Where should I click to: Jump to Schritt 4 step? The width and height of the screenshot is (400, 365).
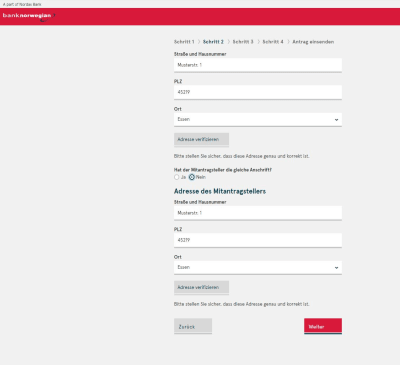point(273,42)
